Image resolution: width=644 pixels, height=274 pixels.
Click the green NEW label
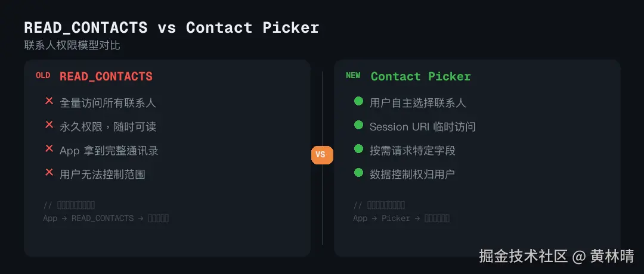353,76
